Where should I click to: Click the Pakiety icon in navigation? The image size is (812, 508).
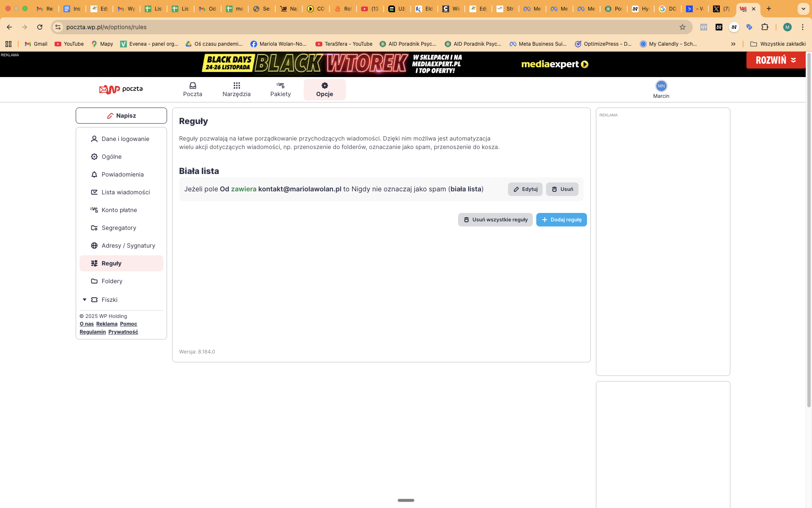click(280, 86)
